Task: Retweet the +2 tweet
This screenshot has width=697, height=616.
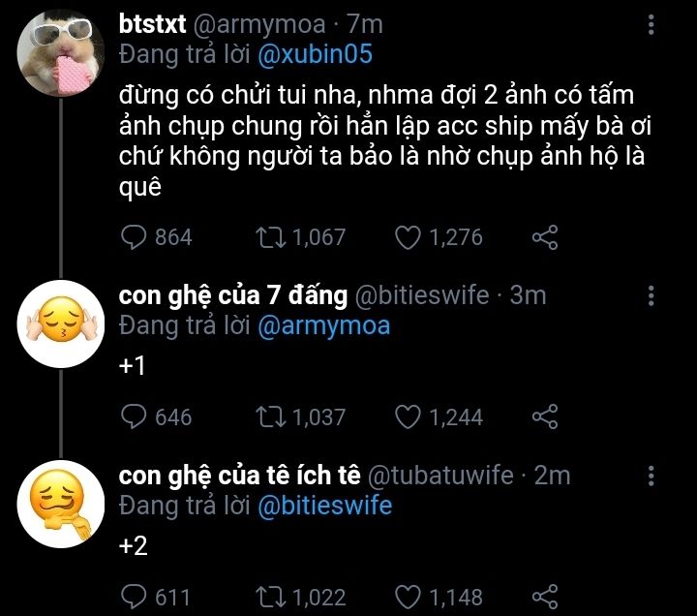Action: tap(270, 597)
